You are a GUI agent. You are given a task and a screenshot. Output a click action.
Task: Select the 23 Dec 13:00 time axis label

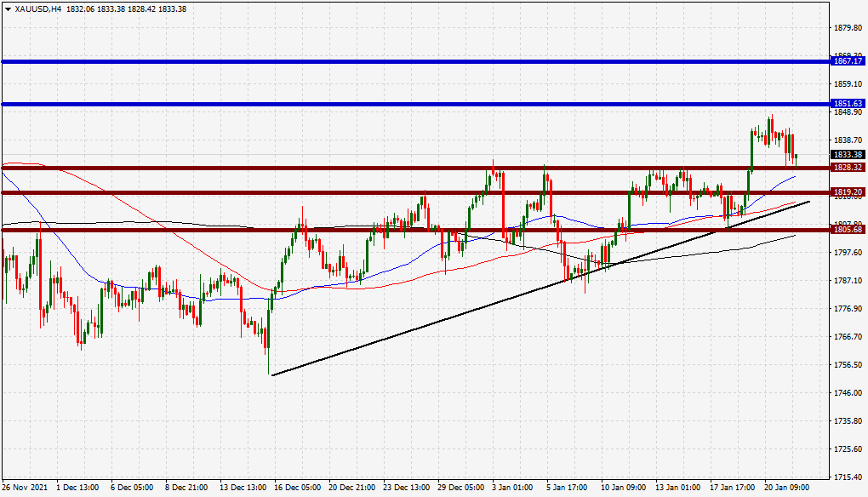pyautogui.click(x=406, y=488)
